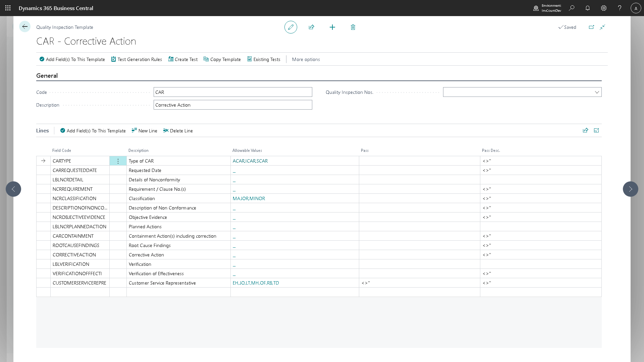This screenshot has width=644, height=362.
Task: Collapse the General section header
Action: [47, 76]
